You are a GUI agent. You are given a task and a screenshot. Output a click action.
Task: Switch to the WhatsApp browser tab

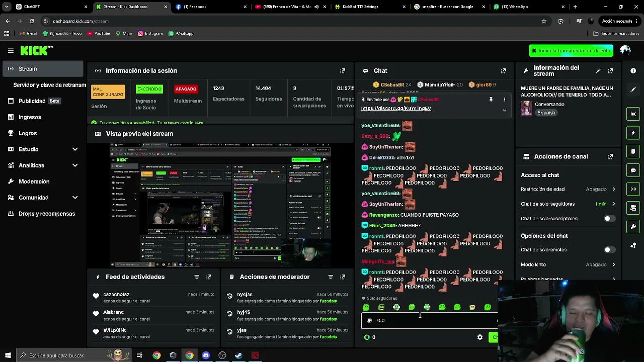(528, 7)
